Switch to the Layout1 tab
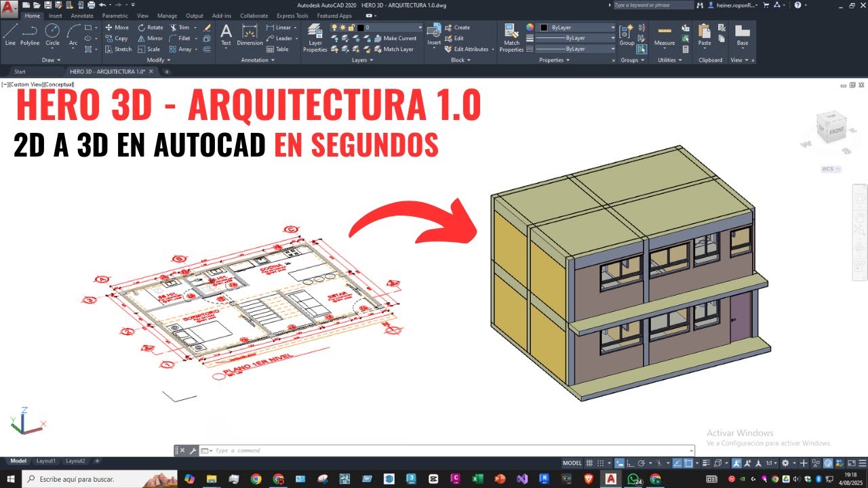The image size is (868, 488). (45, 461)
